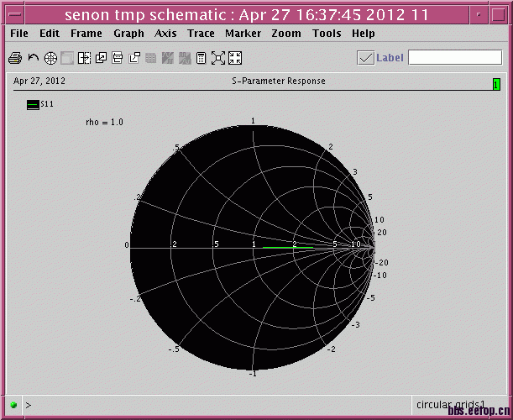Open the window menu button in title bar

click(x=15, y=15)
